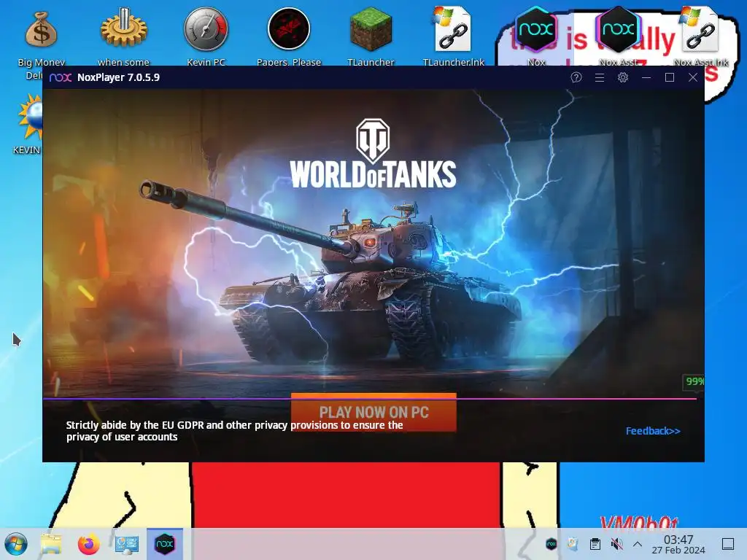Click the Nox logo in title bar
Viewport: 747px width, 560px height.
click(x=61, y=77)
